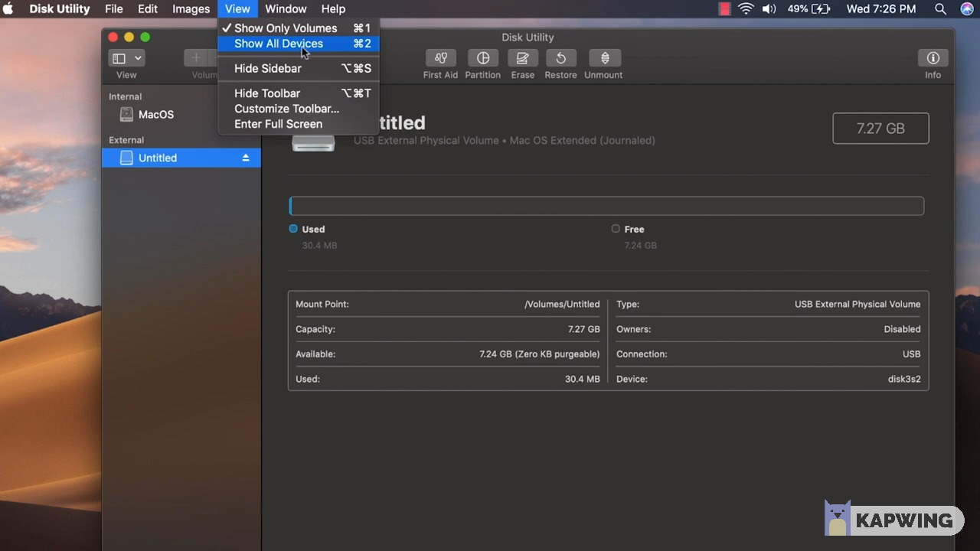Click the blue Used legend indicator

coord(293,229)
